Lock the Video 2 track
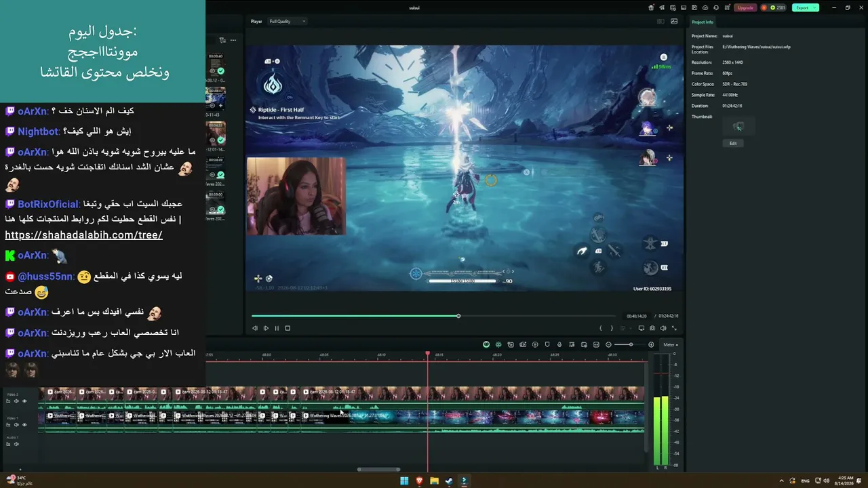 8,401
